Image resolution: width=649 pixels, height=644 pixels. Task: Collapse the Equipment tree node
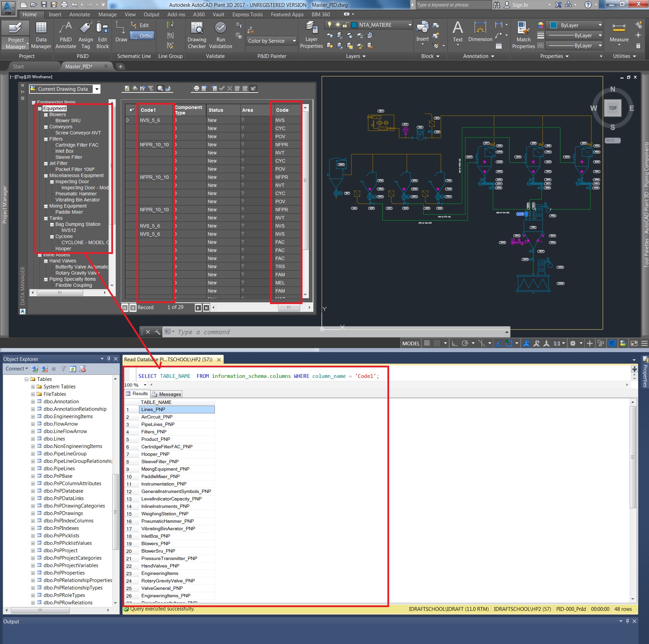(40, 109)
